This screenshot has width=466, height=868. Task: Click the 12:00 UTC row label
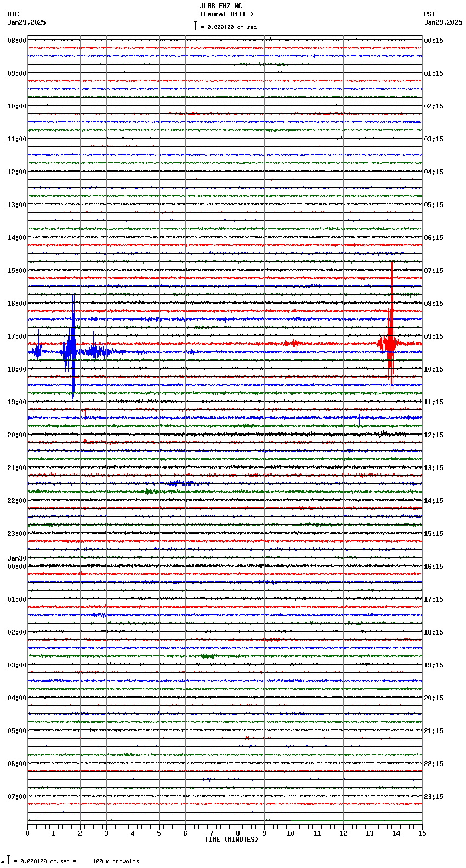click(x=17, y=172)
